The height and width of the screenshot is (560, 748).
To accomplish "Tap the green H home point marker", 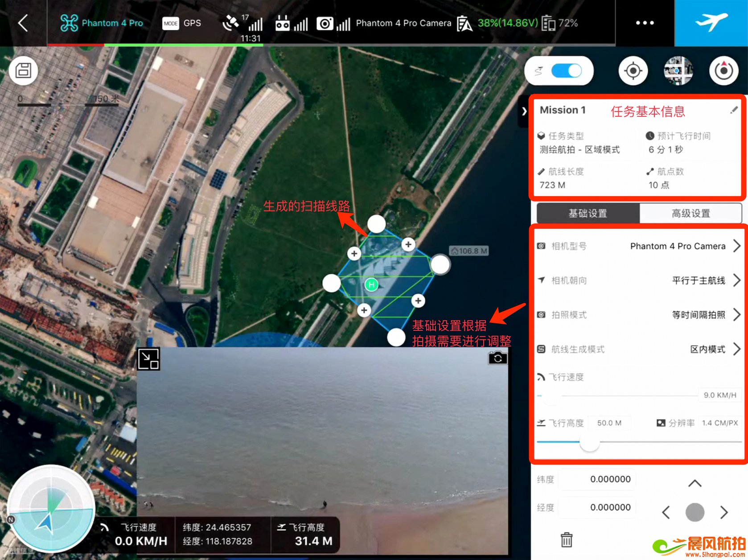I will (x=371, y=284).
